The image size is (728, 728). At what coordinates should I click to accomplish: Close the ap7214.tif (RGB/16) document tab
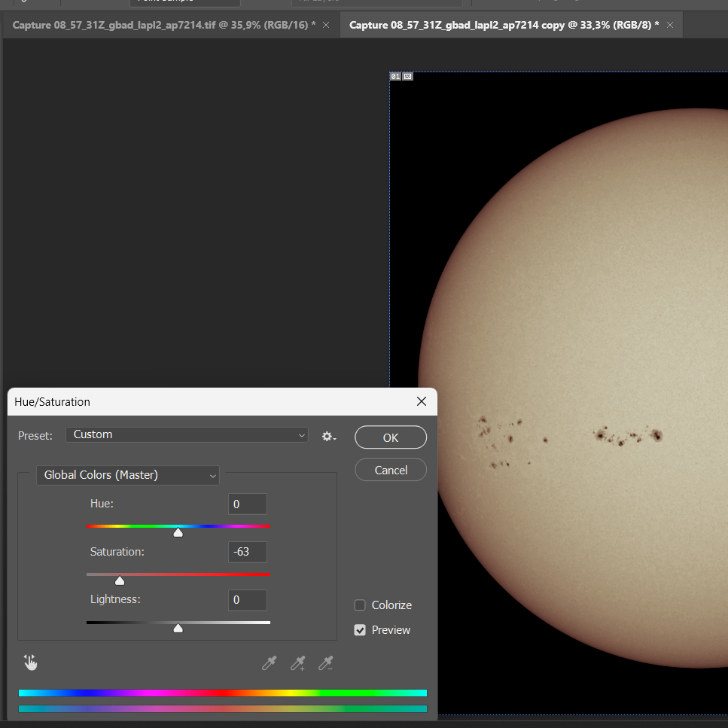[x=326, y=25]
